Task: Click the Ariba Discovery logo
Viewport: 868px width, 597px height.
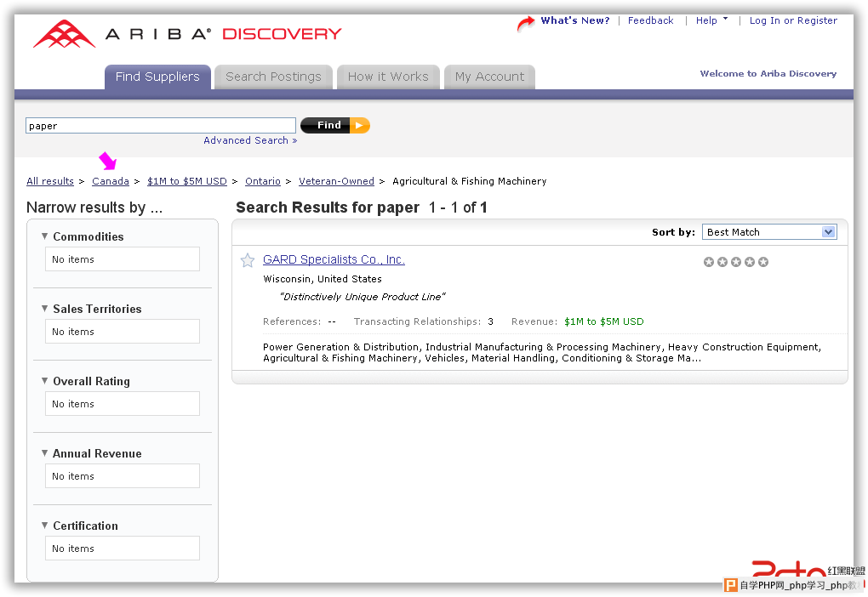Action: click(x=187, y=34)
